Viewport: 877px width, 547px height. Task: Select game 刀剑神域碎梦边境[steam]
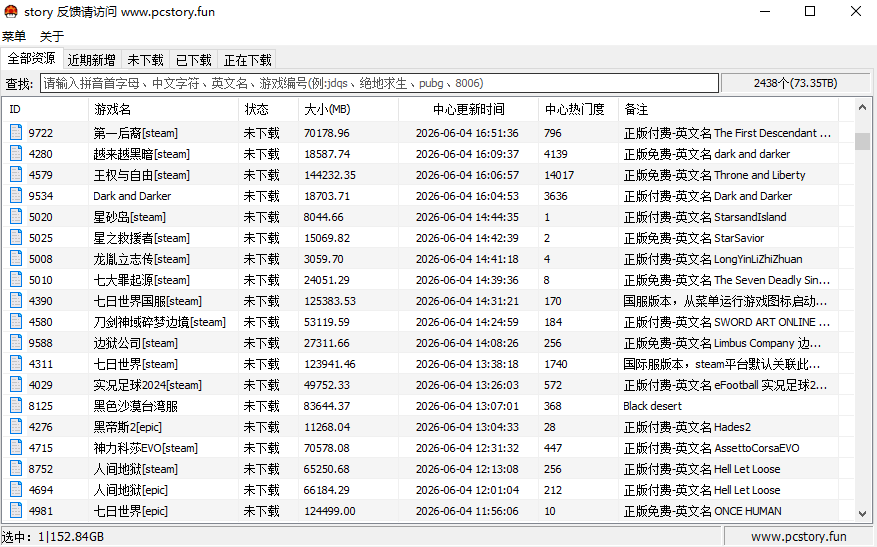coord(159,322)
